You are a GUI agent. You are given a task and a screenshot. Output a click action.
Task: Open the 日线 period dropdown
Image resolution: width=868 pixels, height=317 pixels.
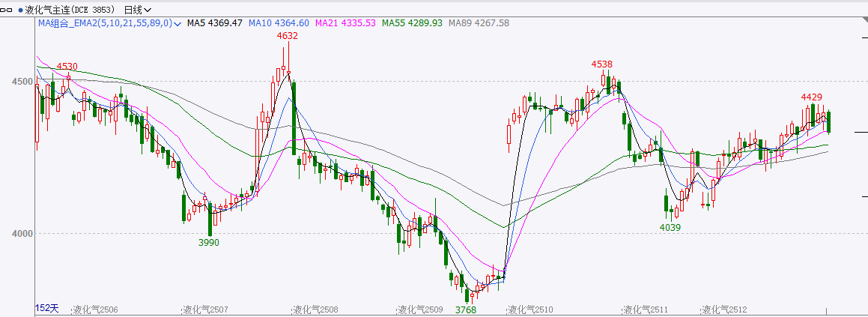137,10
